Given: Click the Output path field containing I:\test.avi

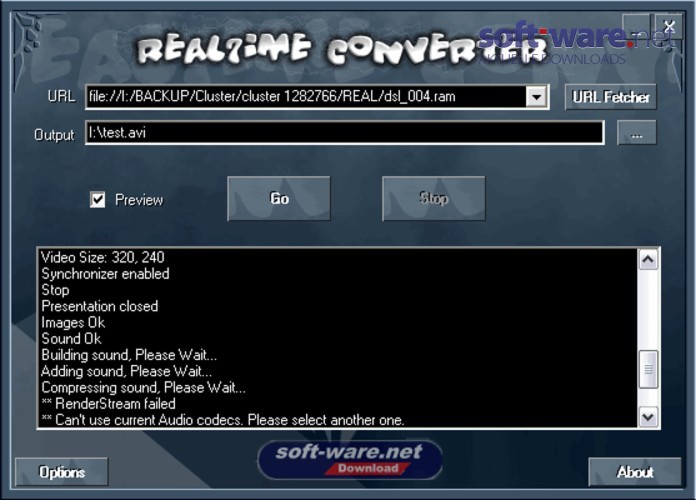Looking at the screenshot, I should click(x=344, y=132).
